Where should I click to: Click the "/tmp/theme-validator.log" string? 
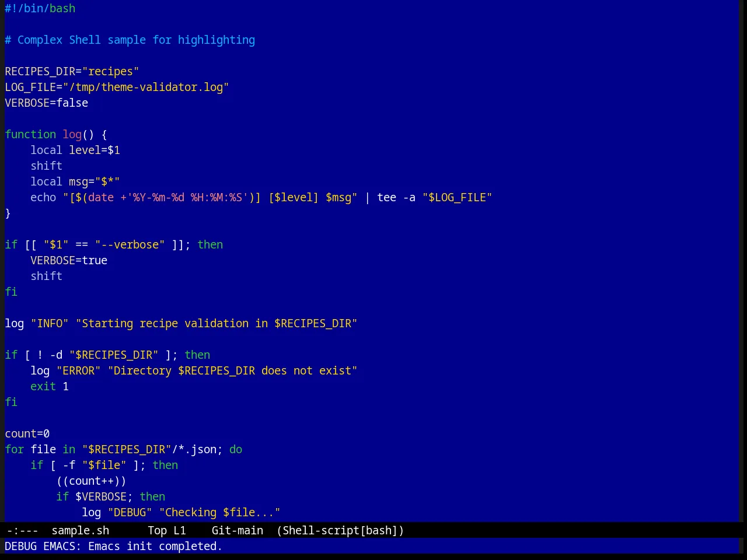pos(146,87)
